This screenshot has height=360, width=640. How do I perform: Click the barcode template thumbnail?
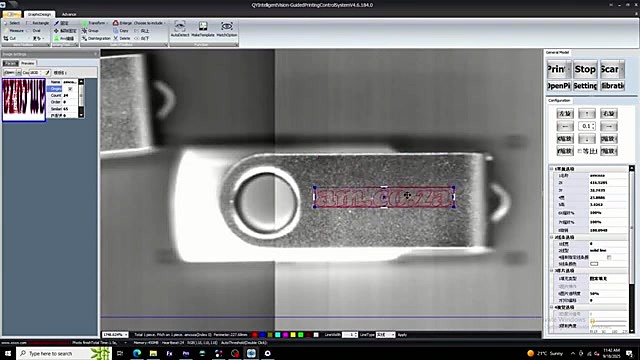click(x=24, y=100)
